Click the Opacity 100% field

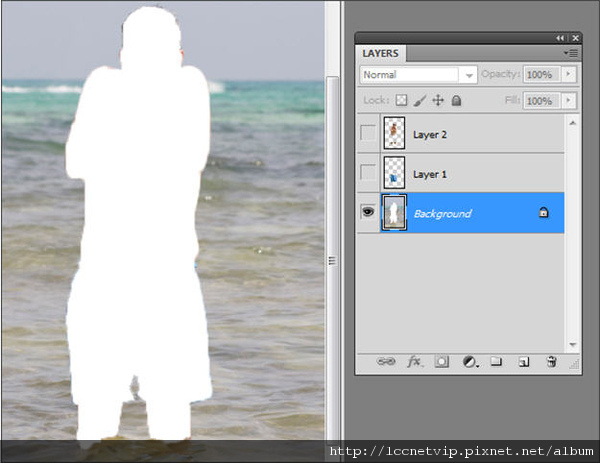point(541,74)
